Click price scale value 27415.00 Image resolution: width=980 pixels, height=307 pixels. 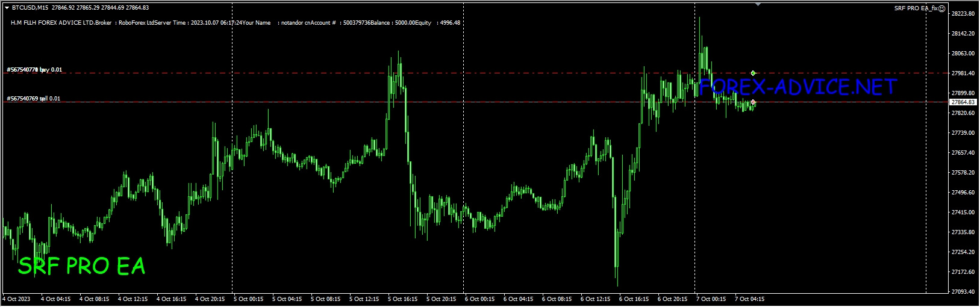[x=963, y=212]
